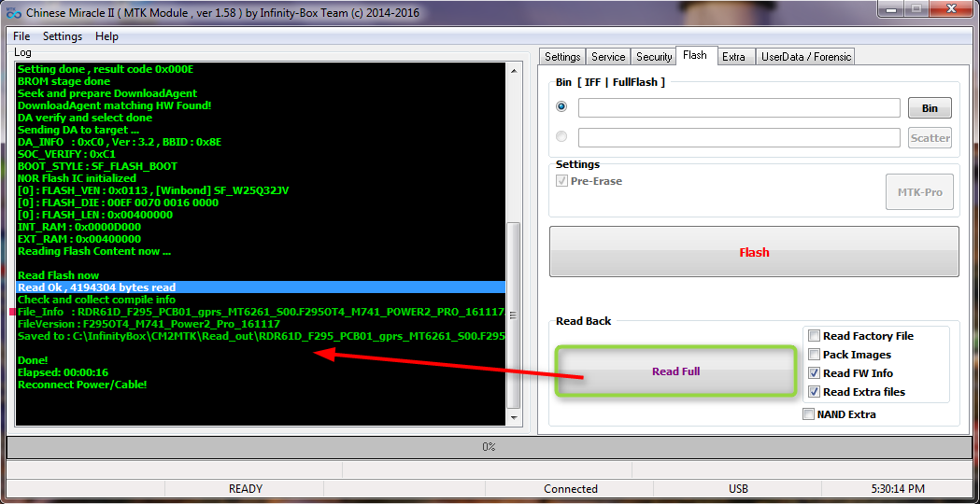Switch to the Security tab
The image size is (980, 504).
click(654, 57)
